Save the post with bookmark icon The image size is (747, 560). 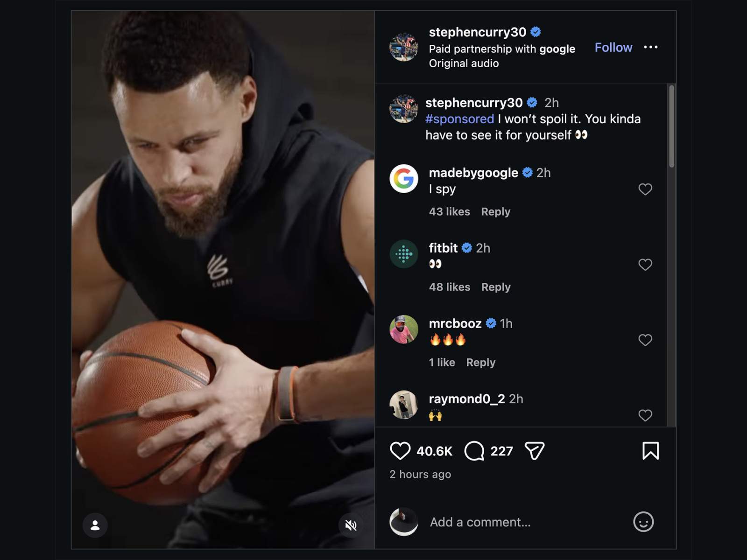coord(650,451)
